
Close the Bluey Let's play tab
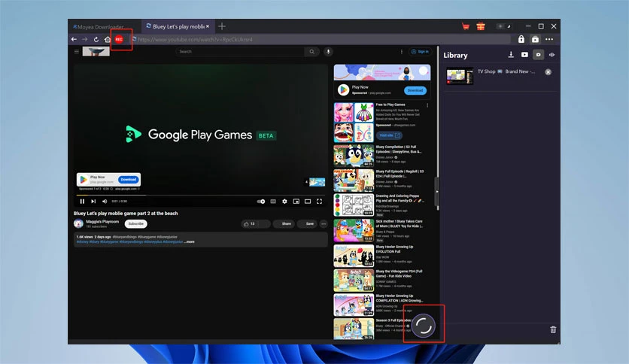208,26
